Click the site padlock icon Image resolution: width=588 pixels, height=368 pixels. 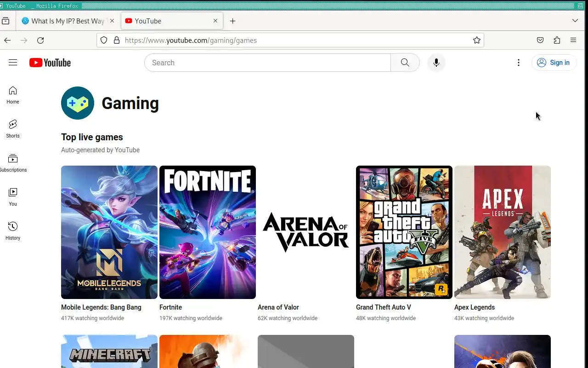pyautogui.click(x=117, y=40)
